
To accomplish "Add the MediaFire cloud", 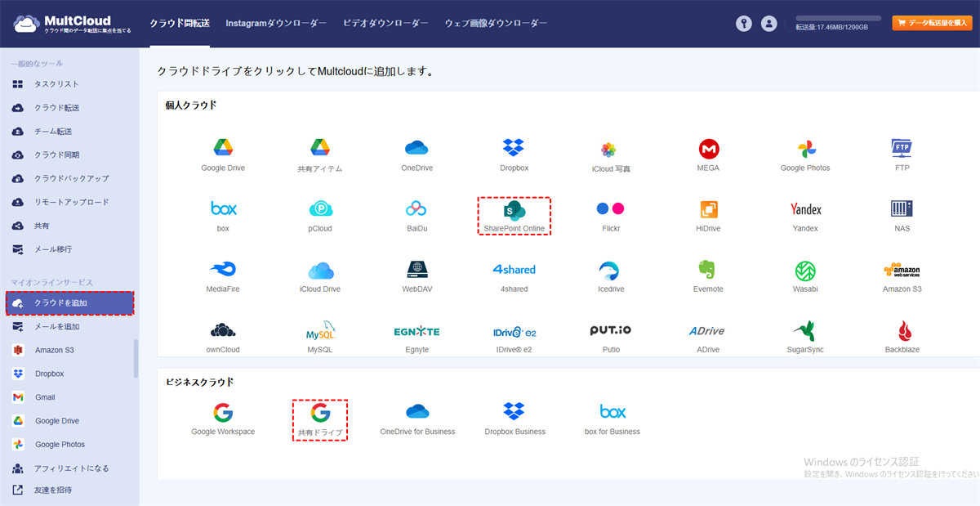I will pos(223,275).
